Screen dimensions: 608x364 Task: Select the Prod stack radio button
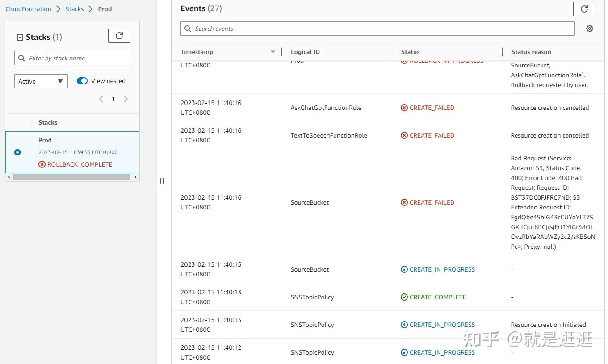point(17,152)
